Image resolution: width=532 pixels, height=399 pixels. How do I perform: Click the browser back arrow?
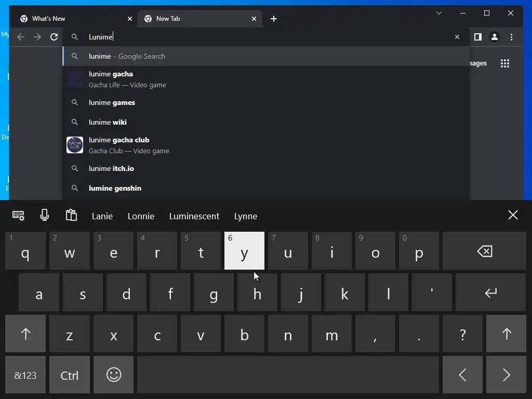pos(21,37)
